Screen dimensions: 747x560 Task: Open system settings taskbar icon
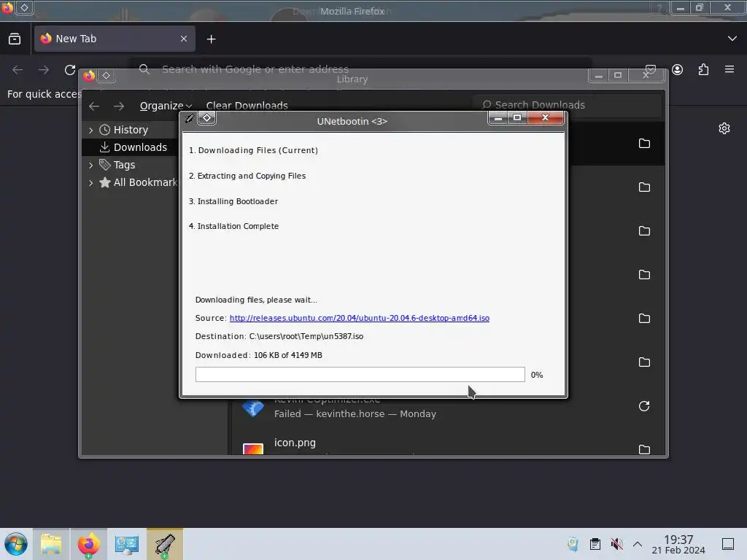click(127, 544)
